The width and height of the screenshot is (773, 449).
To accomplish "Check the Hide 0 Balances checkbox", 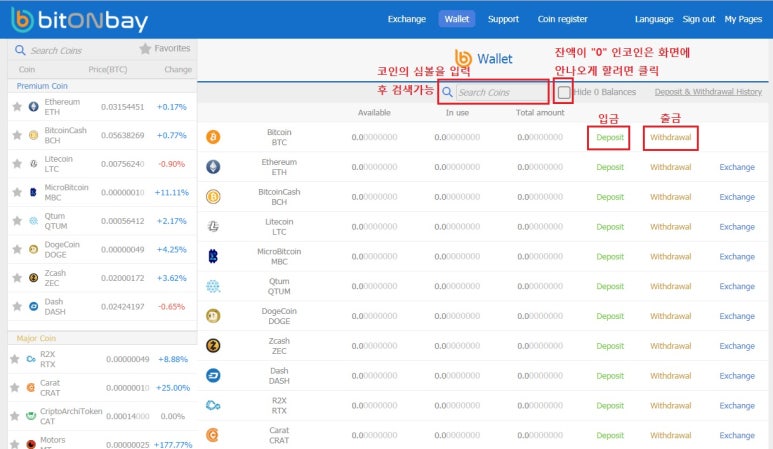I will coord(563,92).
